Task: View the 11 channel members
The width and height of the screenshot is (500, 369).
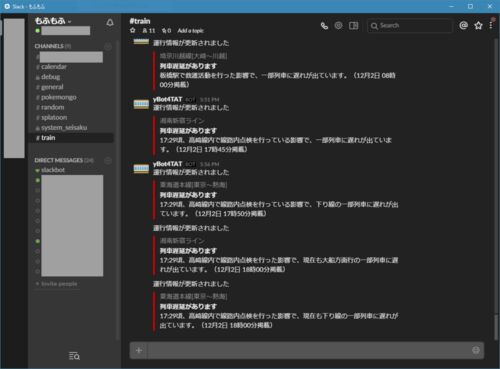Action: click(x=149, y=31)
